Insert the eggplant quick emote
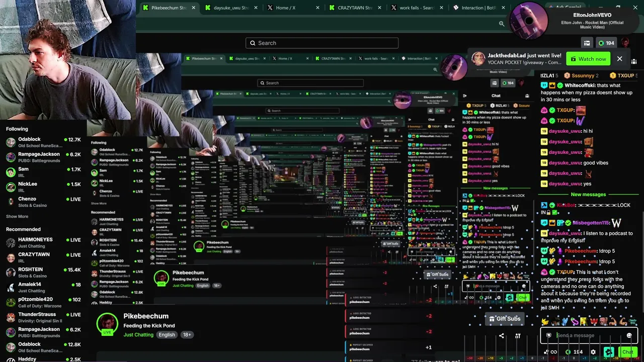Image resolution: width=644 pixels, height=362 pixels. click(574, 321)
